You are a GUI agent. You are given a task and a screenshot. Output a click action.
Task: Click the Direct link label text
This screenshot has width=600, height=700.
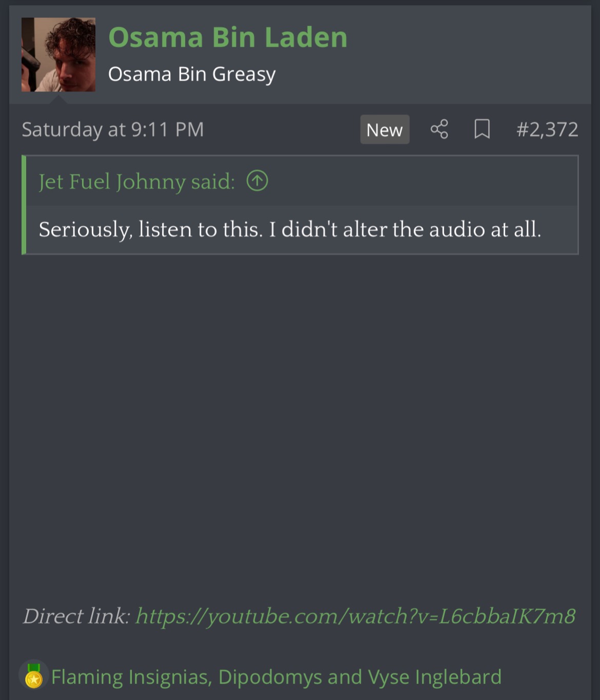(76, 616)
